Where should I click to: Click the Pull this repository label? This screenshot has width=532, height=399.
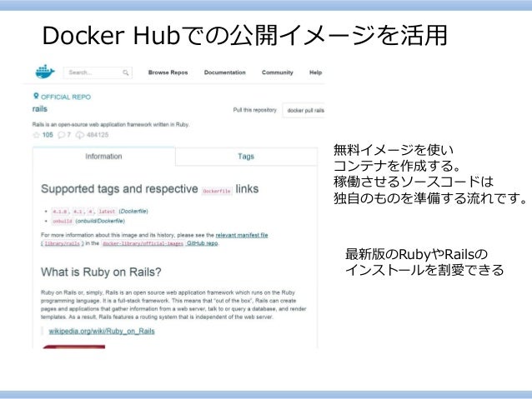(x=255, y=110)
